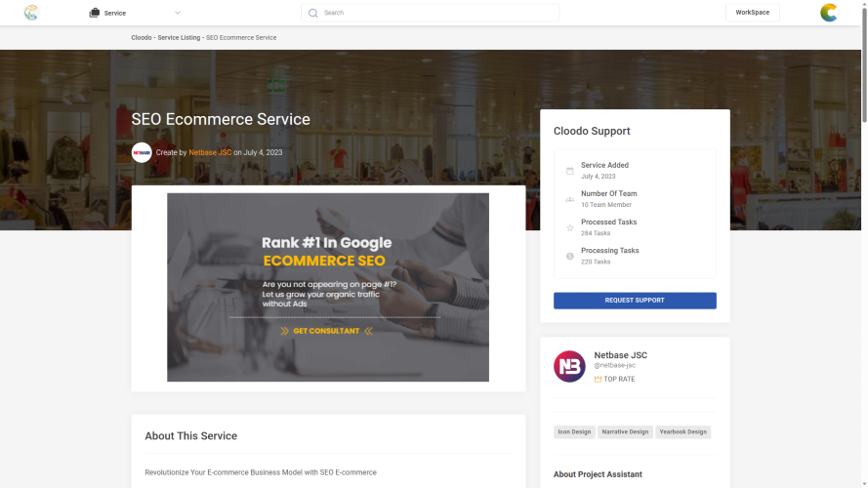Image resolution: width=868 pixels, height=488 pixels.
Task: Click the Cloodo Support heading
Action: [592, 131]
